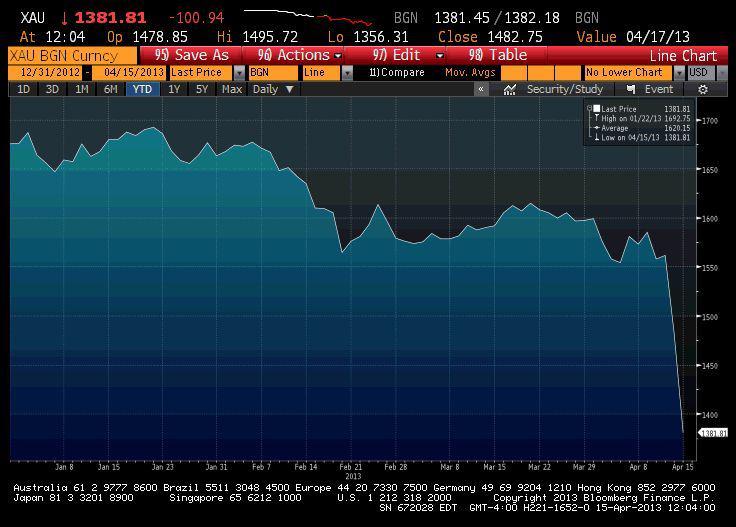Click Save As button
The image size is (736, 527).
191,55
